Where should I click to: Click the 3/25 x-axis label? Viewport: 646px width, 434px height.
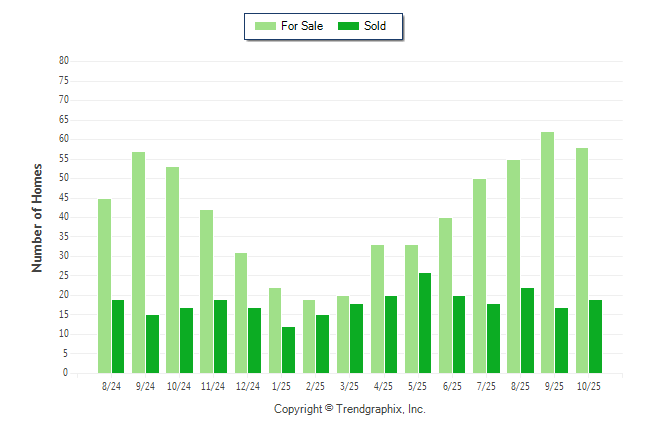coord(350,385)
